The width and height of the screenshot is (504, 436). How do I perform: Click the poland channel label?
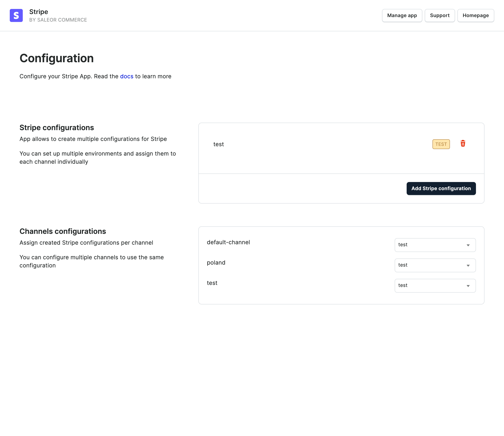[x=216, y=262]
